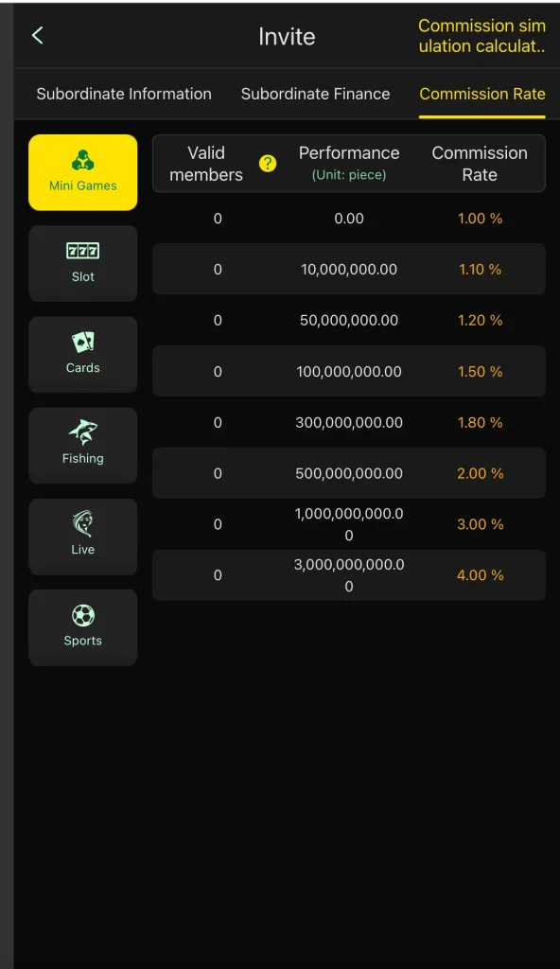Select the 4.00 % commission rate value
The width and height of the screenshot is (560, 969).
tap(480, 575)
